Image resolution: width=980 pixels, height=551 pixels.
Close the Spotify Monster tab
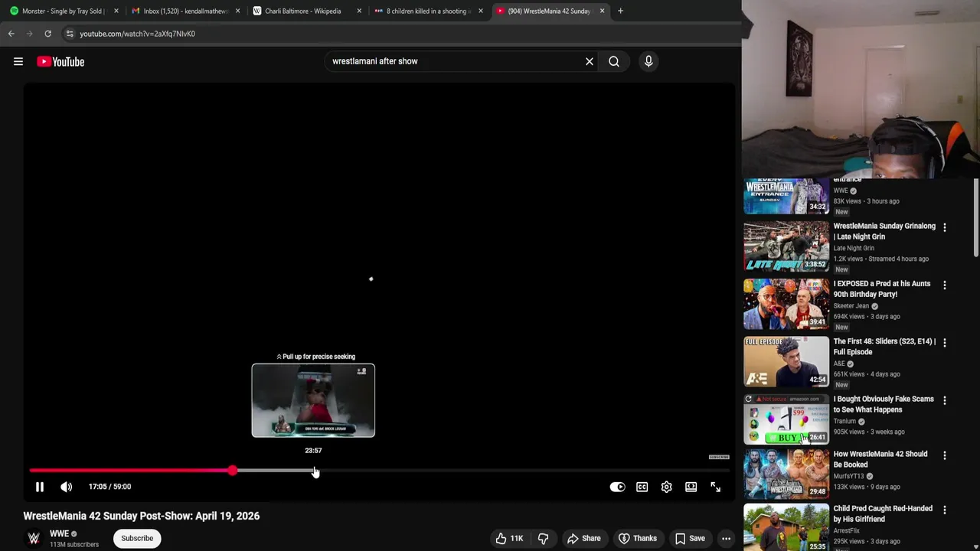point(116,11)
